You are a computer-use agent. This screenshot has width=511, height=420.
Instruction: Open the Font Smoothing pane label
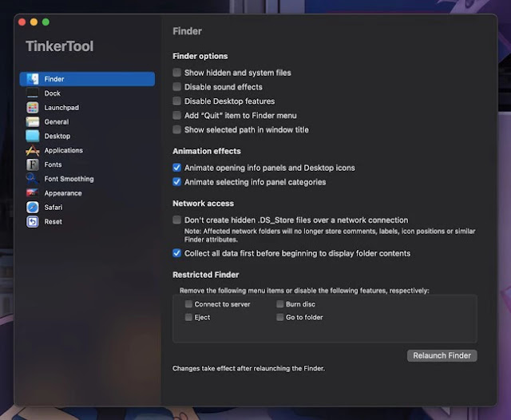click(x=69, y=179)
